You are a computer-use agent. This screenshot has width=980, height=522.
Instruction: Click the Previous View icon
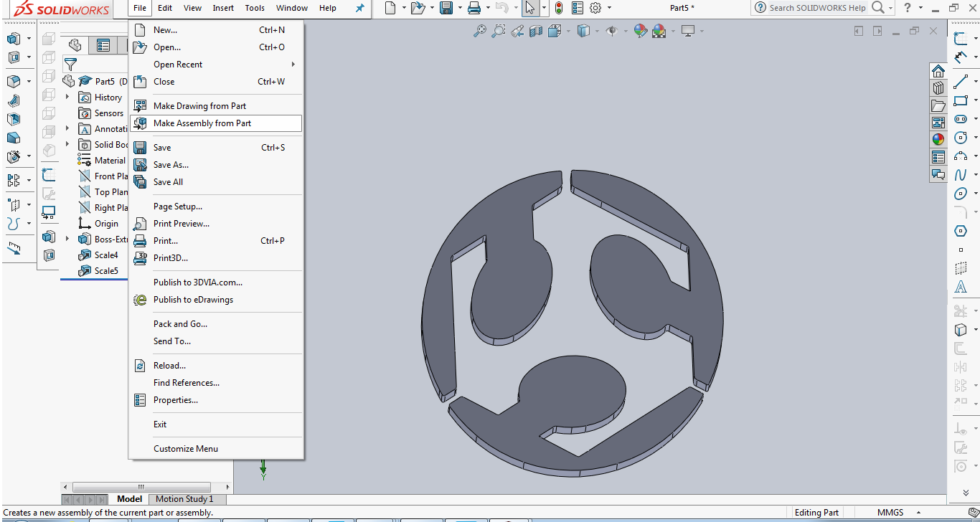517,31
